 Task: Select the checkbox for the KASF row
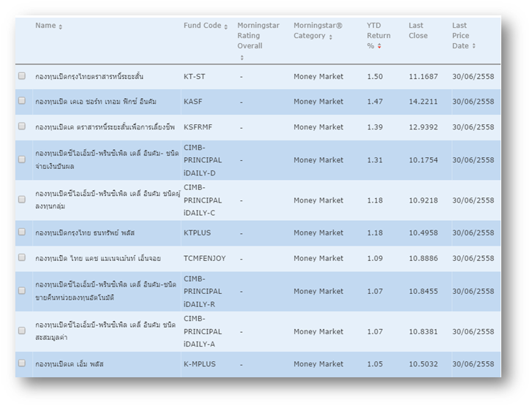coord(22,101)
